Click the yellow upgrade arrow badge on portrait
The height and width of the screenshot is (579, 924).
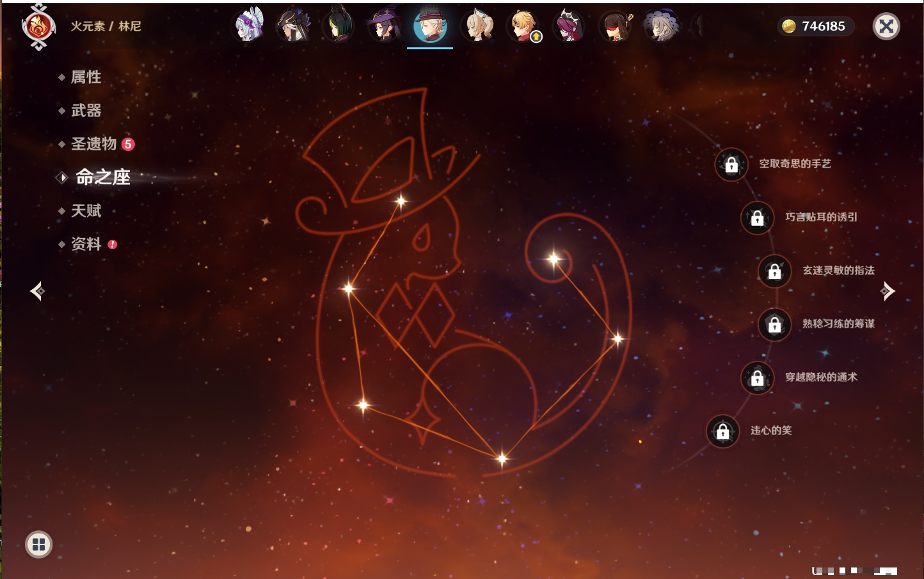pyautogui.click(x=536, y=36)
